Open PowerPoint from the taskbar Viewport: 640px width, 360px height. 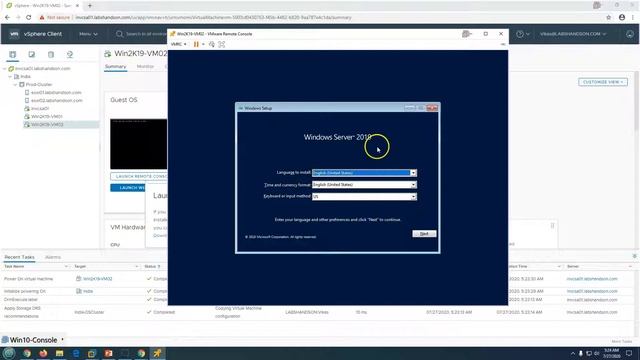pyautogui.click(x=108, y=353)
